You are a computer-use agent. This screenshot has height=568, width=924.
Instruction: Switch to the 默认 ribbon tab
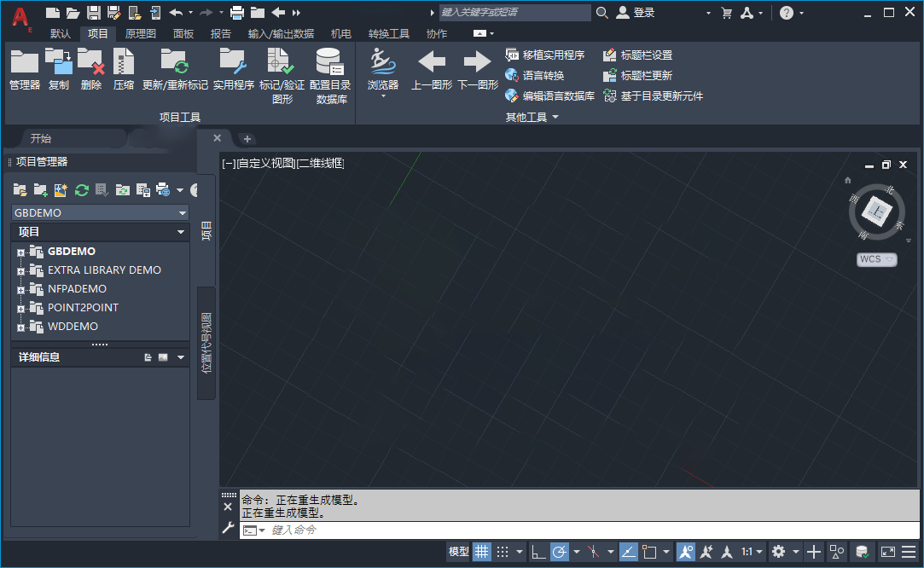tap(60, 33)
